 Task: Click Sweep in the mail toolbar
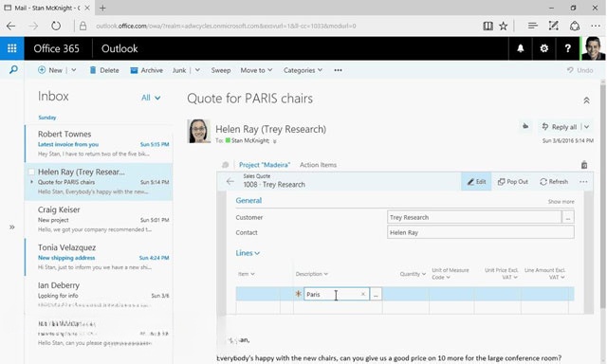[x=221, y=70]
